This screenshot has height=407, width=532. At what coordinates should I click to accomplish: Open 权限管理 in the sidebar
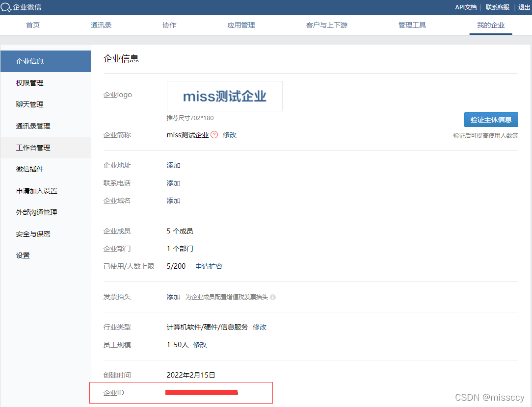click(x=46, y=83)
